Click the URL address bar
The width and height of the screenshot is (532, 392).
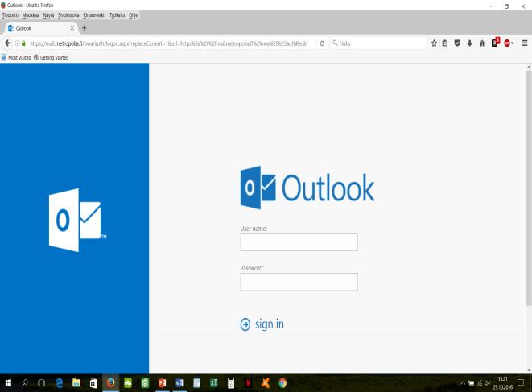coord(168,43)
